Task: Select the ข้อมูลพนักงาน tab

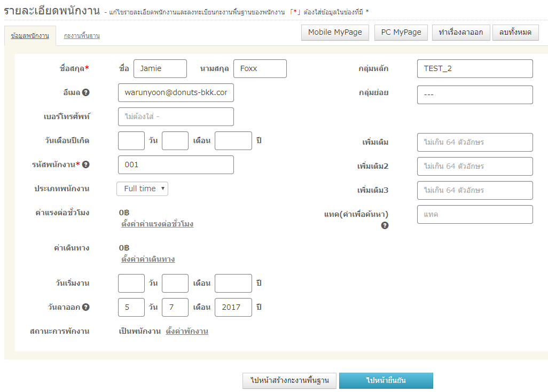Action: pos(30,36)
